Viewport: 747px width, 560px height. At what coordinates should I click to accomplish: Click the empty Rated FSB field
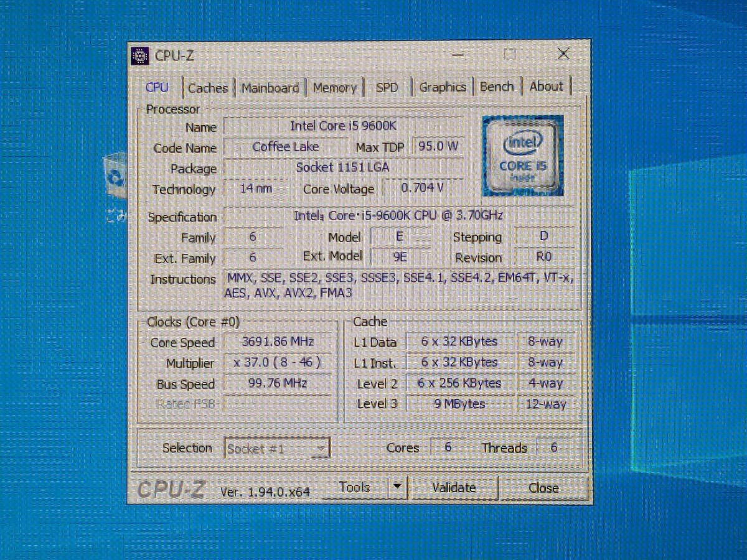pyautogui.click(x=278, y=404)
